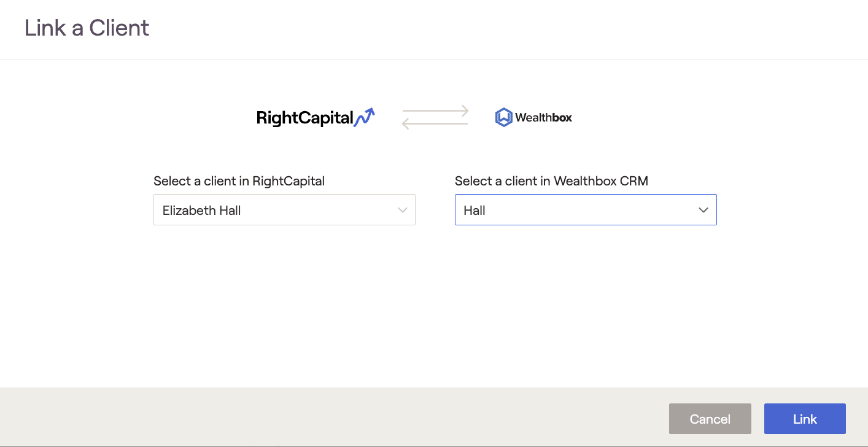Click the "Link a Client" dialog title
This screenshot has height=447, width=868.
click(x=87, y=28)
